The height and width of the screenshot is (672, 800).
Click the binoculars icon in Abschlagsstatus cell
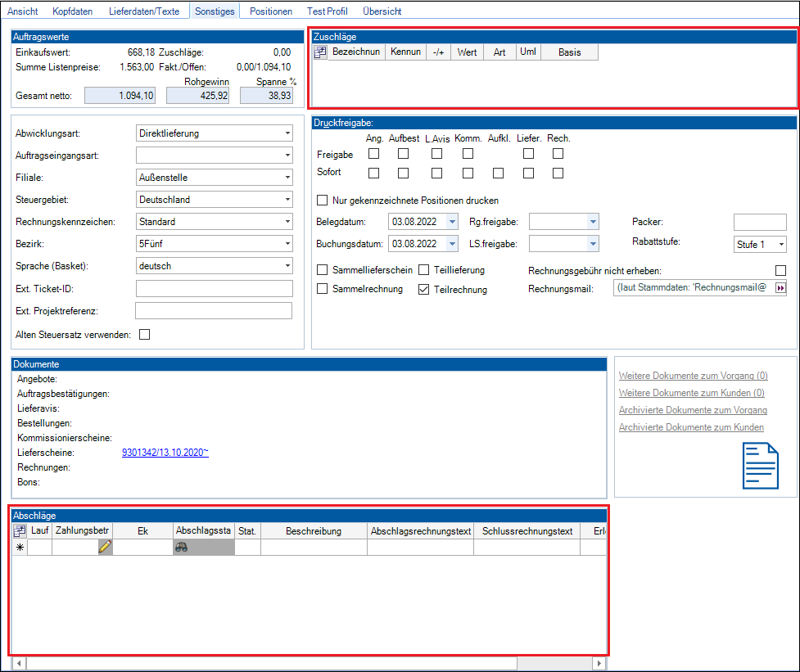point(182,548)
